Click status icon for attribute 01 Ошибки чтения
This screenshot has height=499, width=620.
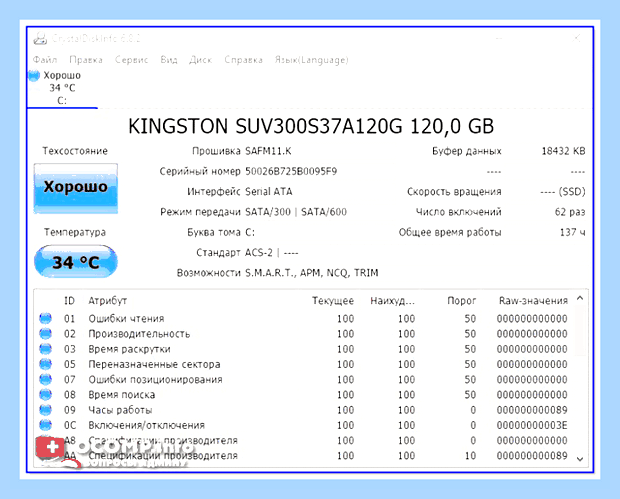pyautogui.click(x=45, y=318)
